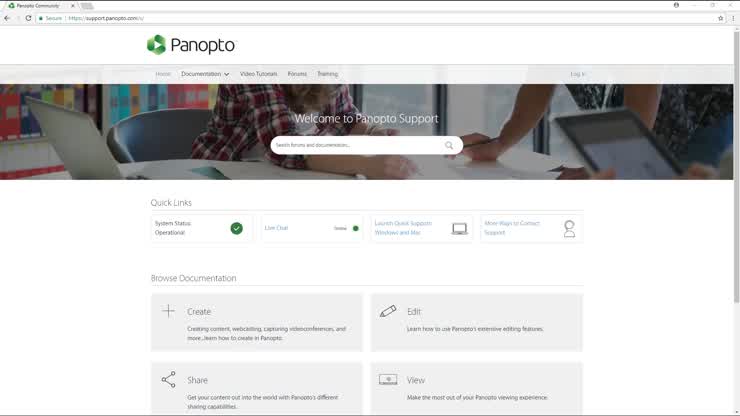Click the share icon beside Share
This screenshot has height=416, width=740.
(168, 379)
